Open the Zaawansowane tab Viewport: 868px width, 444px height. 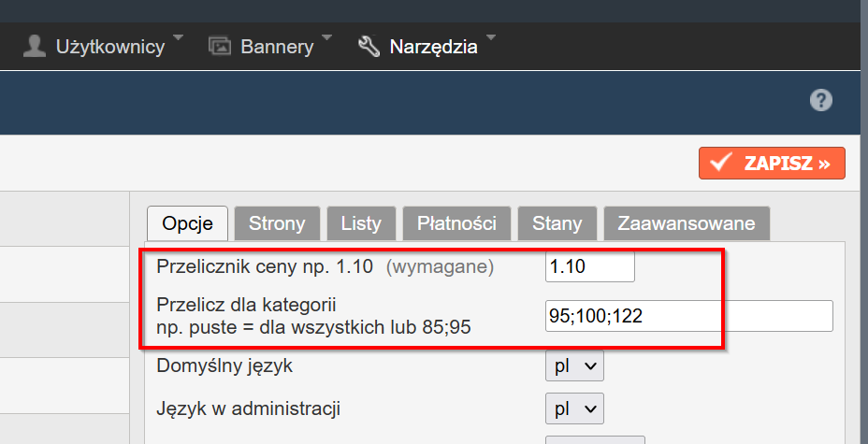[687, 223]
